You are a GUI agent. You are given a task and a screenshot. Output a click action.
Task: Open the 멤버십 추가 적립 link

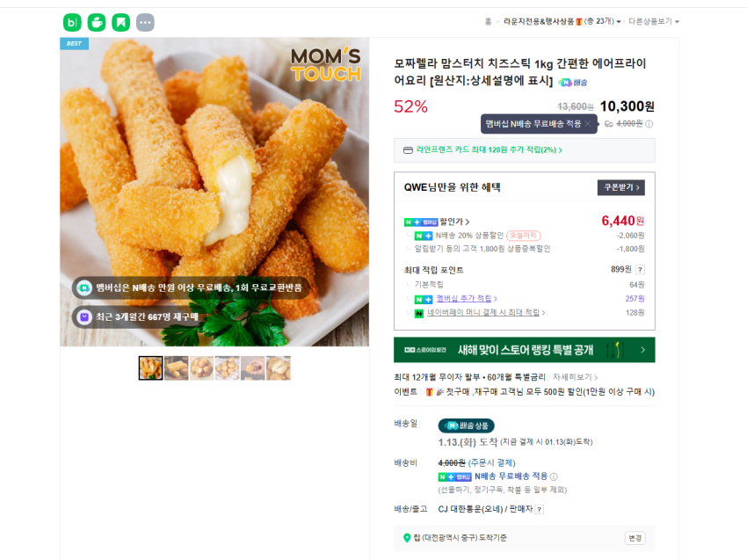(x=467, y=298)
